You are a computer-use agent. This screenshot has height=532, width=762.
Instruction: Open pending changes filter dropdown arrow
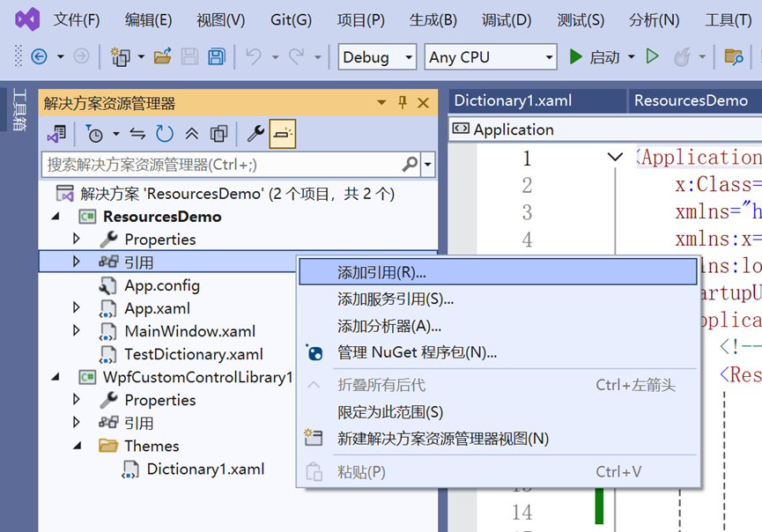tap(116, 134)
